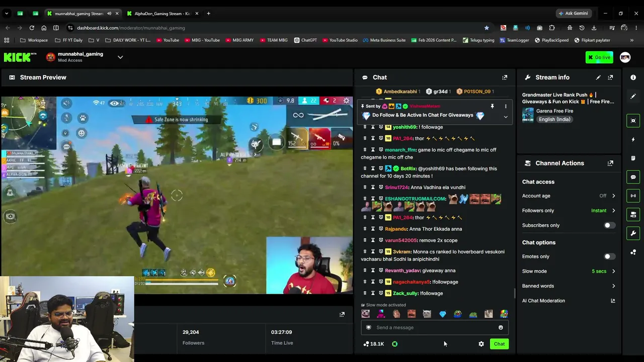Pop out the Stream info panel
Screen dimensions: 644x362
tap(610, 77)
